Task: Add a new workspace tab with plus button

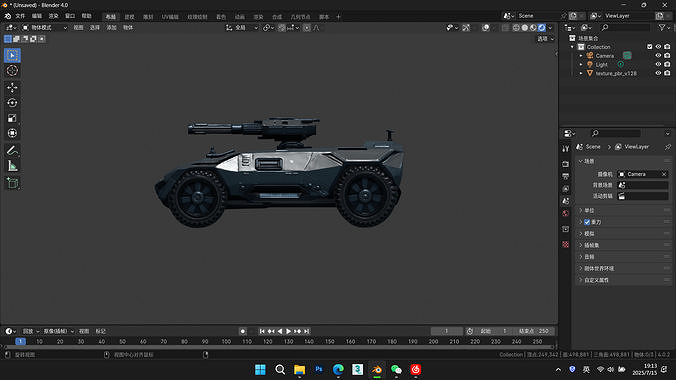Action: [338, 17]
